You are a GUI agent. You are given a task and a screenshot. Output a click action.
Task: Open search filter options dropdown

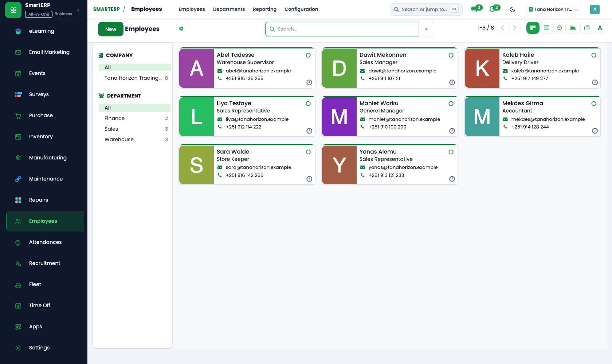point(426,29)
